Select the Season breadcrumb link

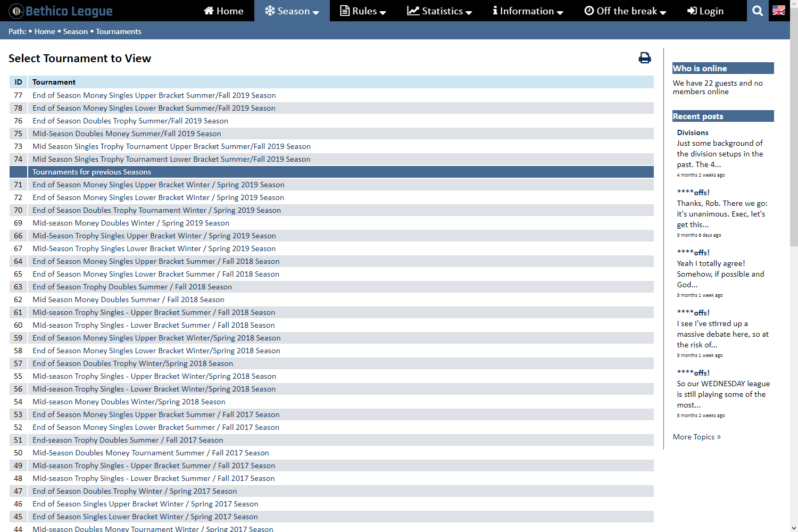point(75,31)
